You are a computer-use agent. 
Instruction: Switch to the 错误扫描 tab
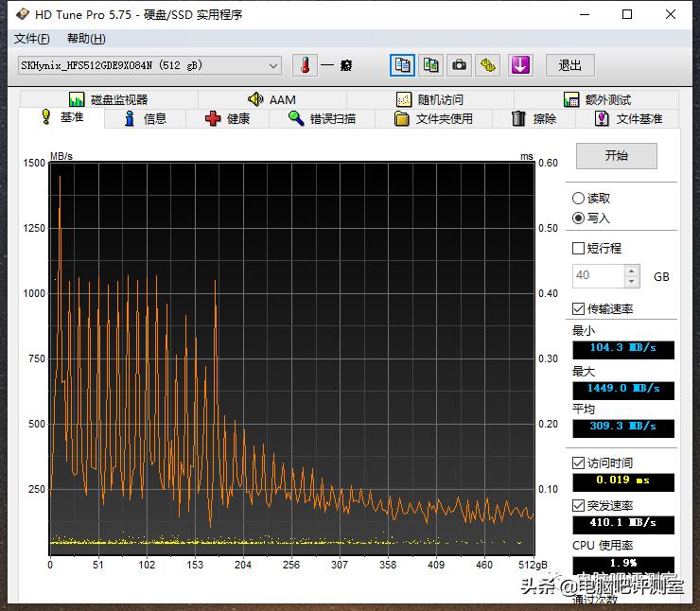click(x=322, y=119)
